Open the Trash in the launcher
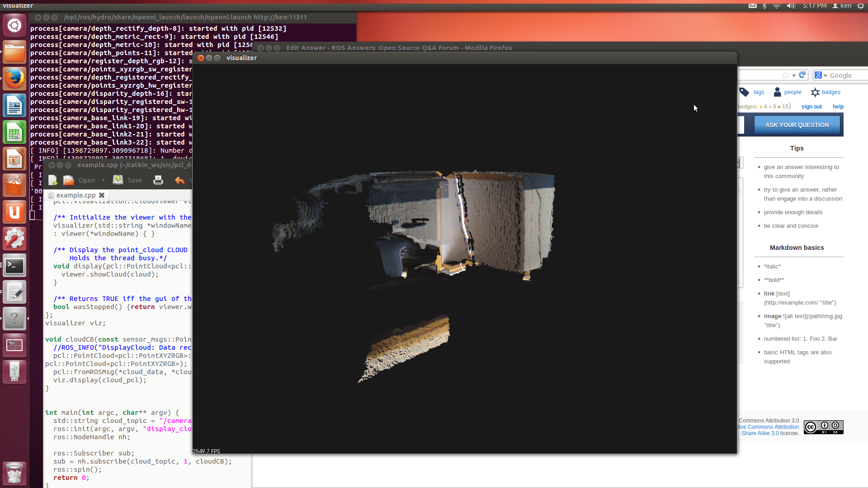Image resolution: width=868 pixels, height=488 pixels. click(14, 473)
